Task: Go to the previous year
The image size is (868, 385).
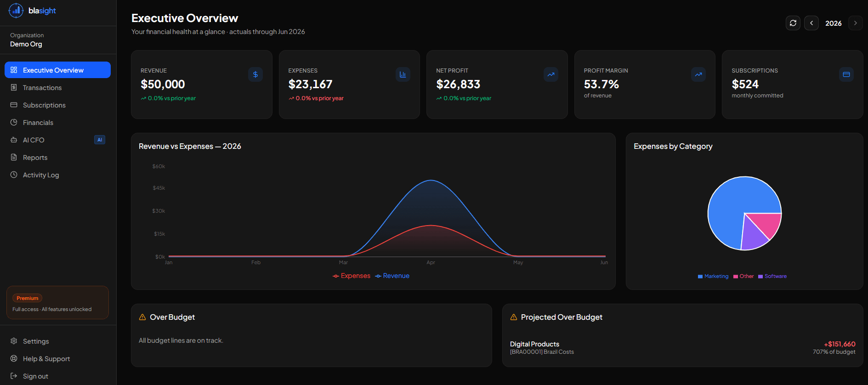Action: coord(811,23)
